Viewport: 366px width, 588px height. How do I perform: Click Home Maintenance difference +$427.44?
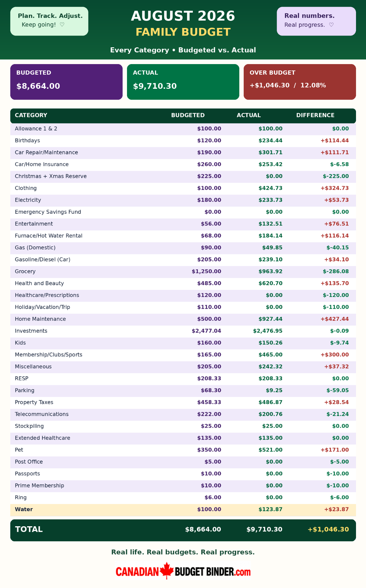(x=335, y=319)
